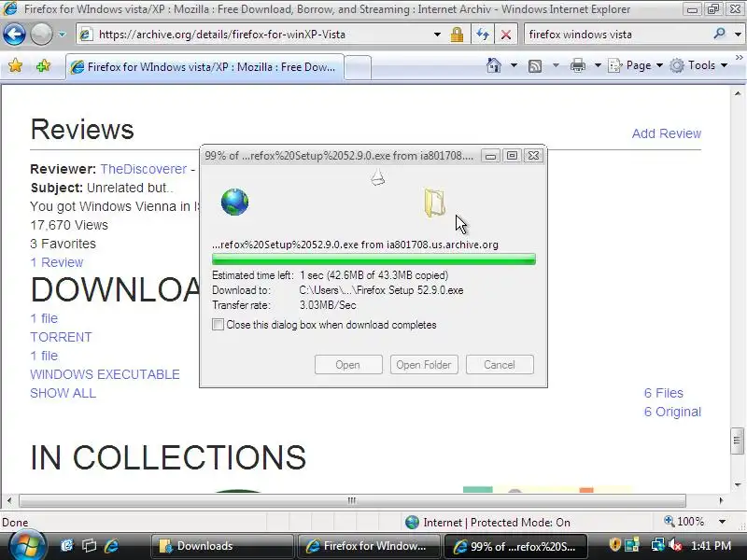Viewport: 747px width, 560px height.
Task: Click the WINDOWS EXECUTABLE download link
Action: tap(105, 374)
